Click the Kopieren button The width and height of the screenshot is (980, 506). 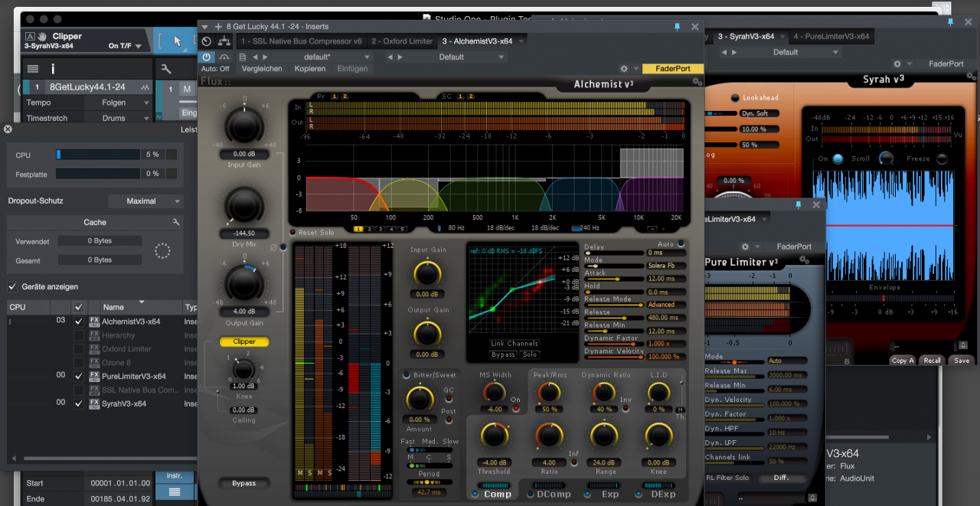[x=310, y=69]
